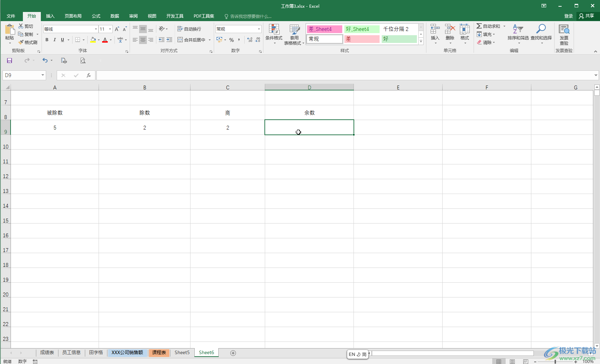Click the decrease indent icon
The width and height of the screenshot is (600, 364).
pyautogui.click(x=162, y=40)
